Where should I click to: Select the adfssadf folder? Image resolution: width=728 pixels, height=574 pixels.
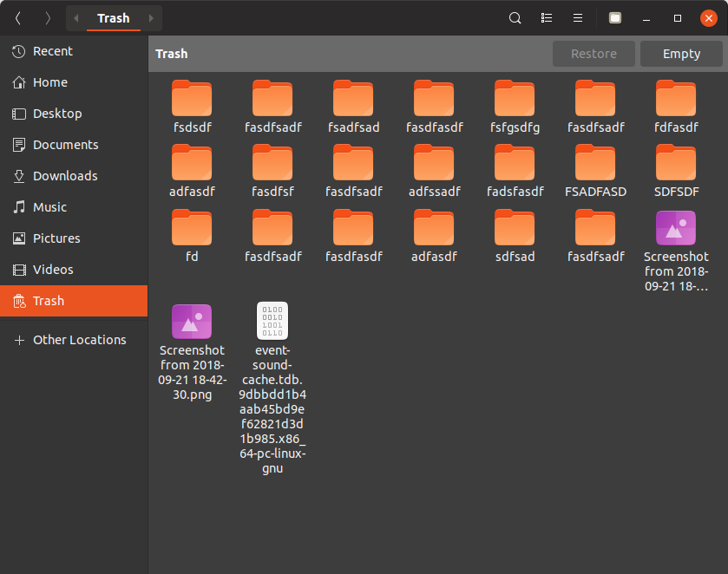[434, 172]
